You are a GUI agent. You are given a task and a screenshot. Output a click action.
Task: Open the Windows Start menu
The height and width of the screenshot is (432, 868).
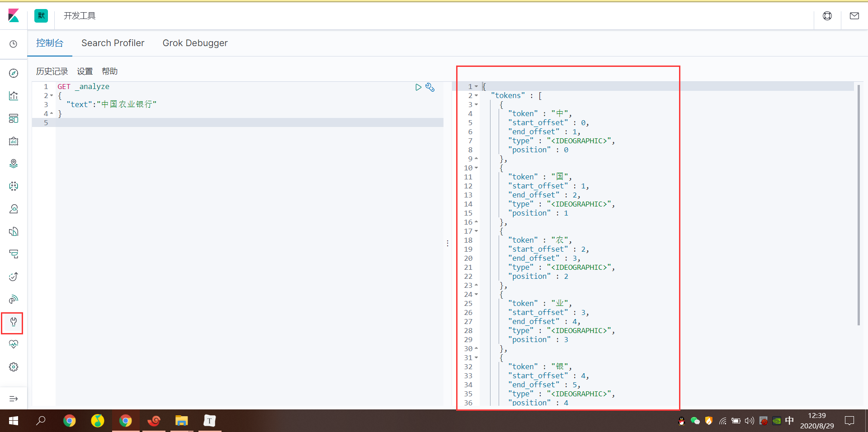(14, 421)
